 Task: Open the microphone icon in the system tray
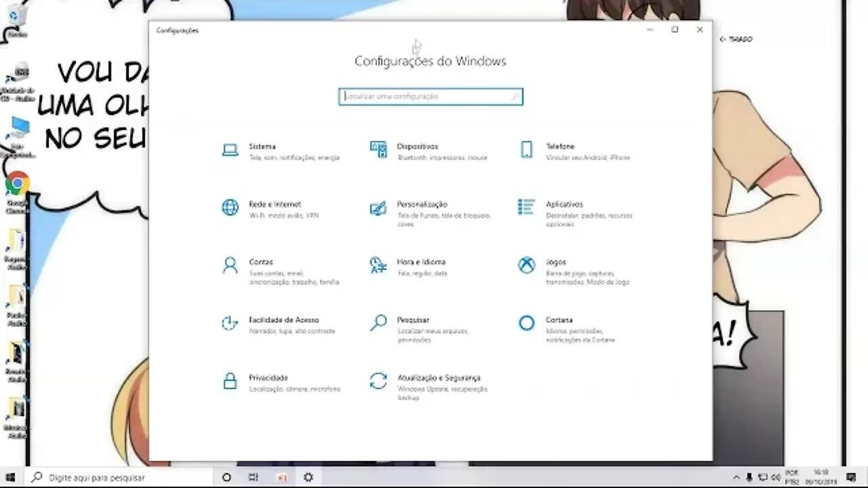[x=749, y=477]
